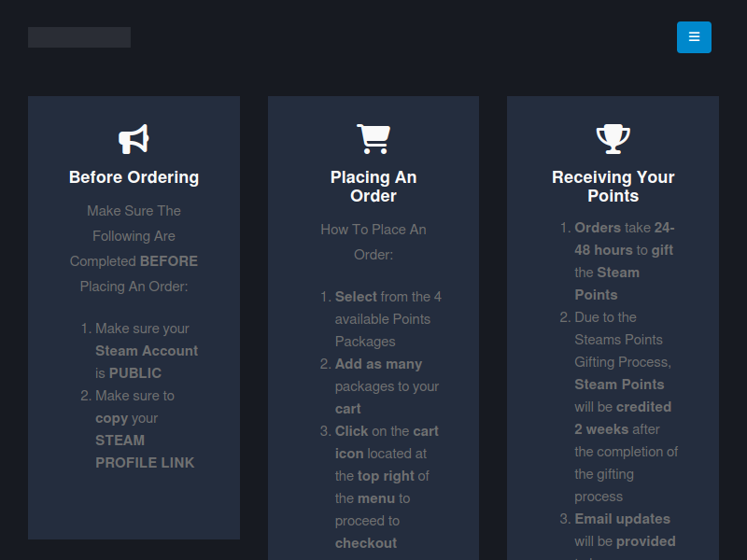Image resolution: width=747 pixels, height=560 pixels.
Task: Select the "Placing An Order" heading
Action: click(373, 187)
